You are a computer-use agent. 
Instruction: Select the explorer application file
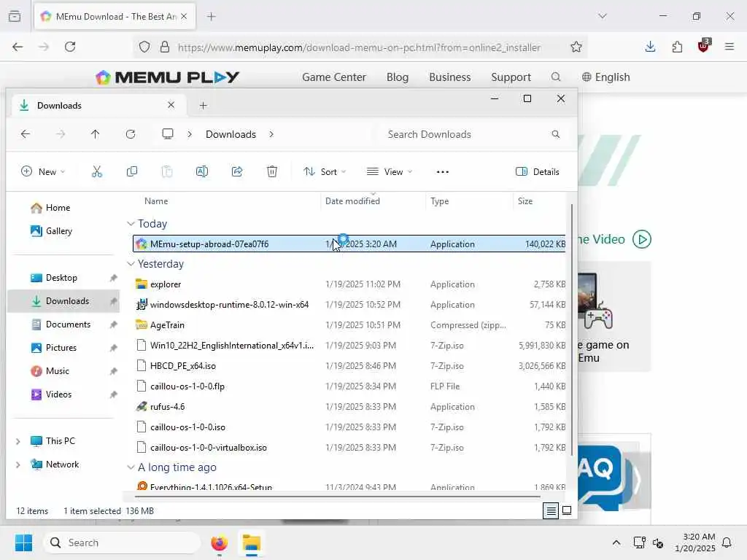(349, 284)
